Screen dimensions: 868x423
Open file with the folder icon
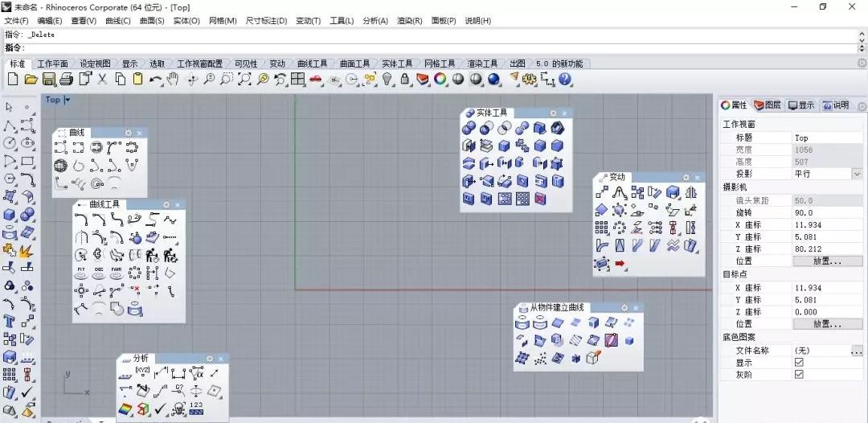click(x=31, y=80)
